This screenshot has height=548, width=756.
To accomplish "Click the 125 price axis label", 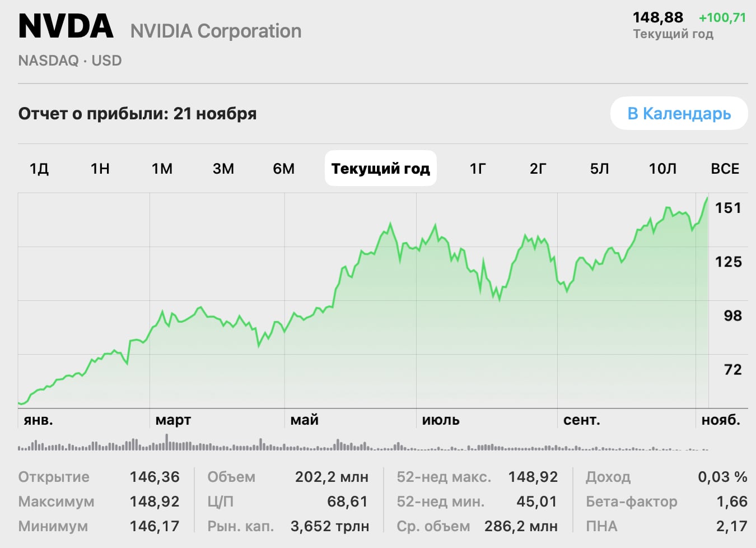I will [728, 262].
